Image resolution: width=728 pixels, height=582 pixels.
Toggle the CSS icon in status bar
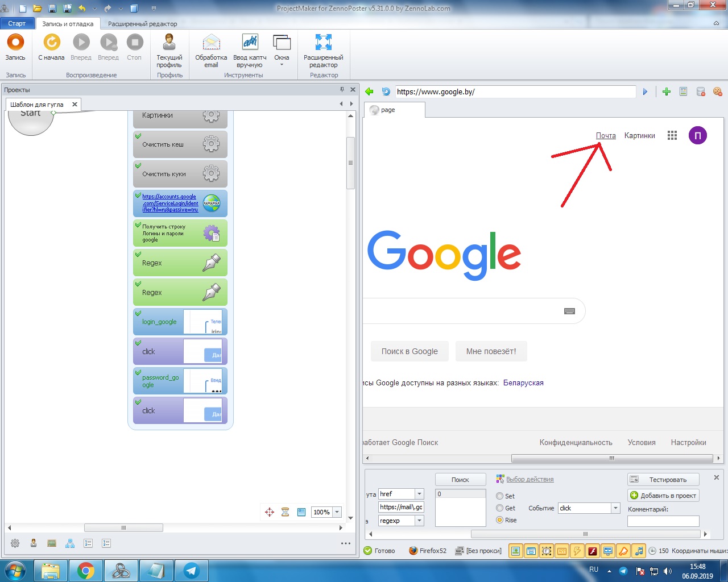pyautogui.click(x=561, y=551)
